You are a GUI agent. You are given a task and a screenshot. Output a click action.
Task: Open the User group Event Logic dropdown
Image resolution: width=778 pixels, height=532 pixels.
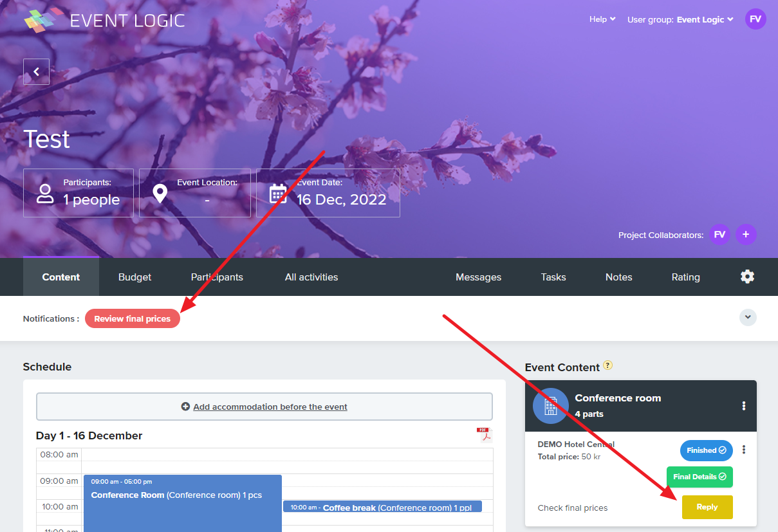680,19
